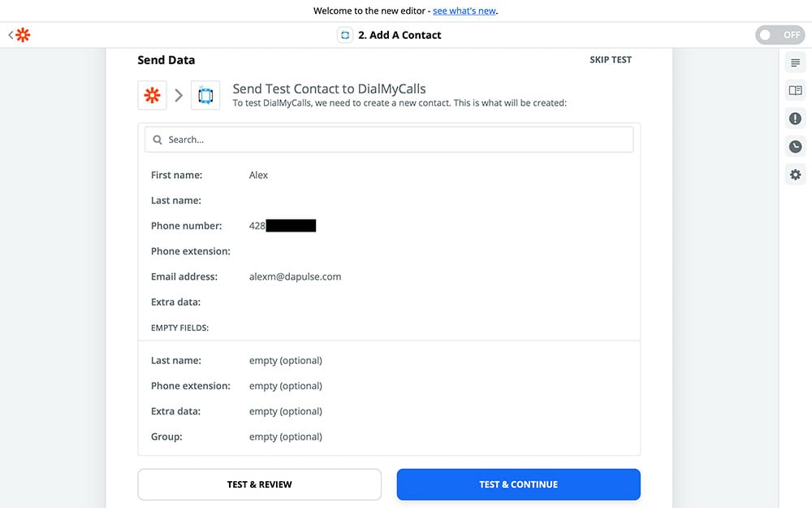
Task: Open the task history clock icon
Action: [x=795, y=147]
